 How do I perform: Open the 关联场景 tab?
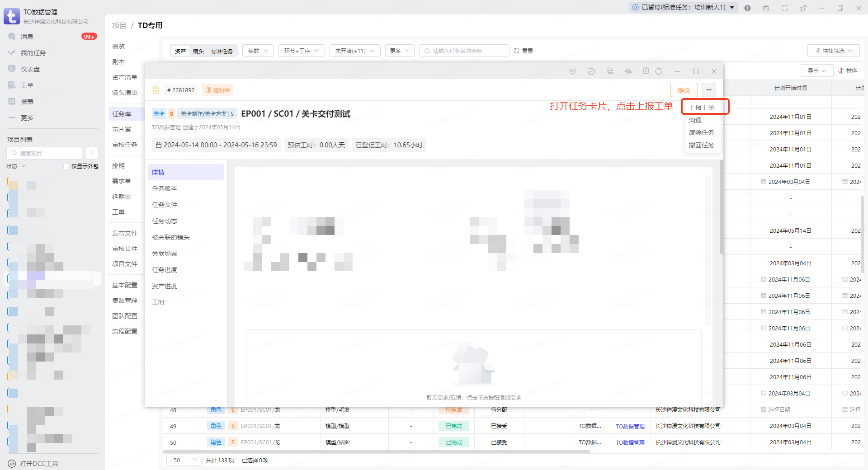186,254
